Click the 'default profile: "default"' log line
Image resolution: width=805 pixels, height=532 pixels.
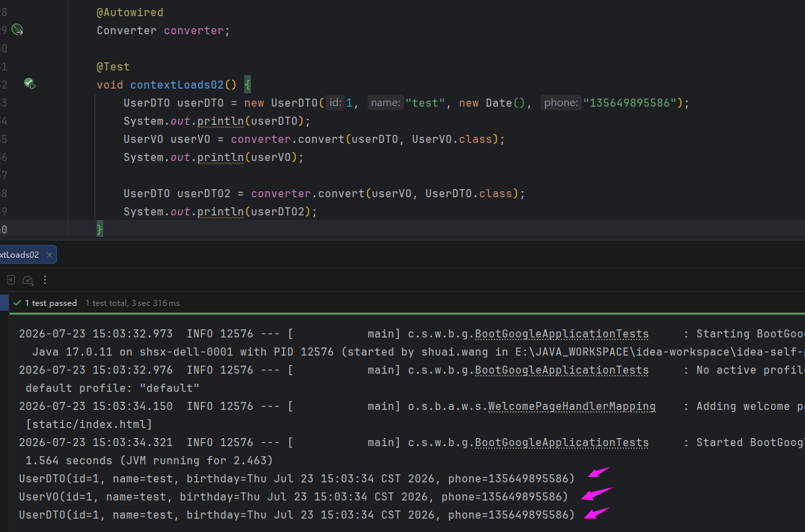click(x=113, y=388)
